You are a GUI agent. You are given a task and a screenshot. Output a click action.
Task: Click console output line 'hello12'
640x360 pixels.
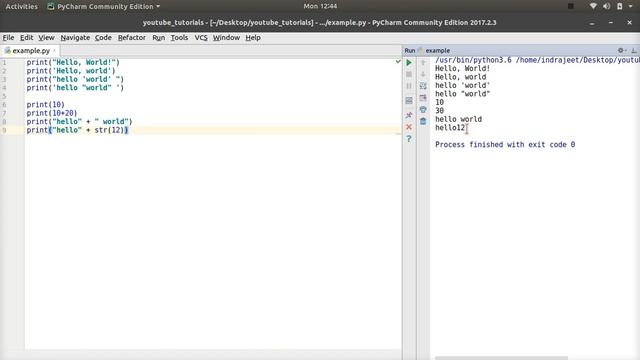(450, 128)
